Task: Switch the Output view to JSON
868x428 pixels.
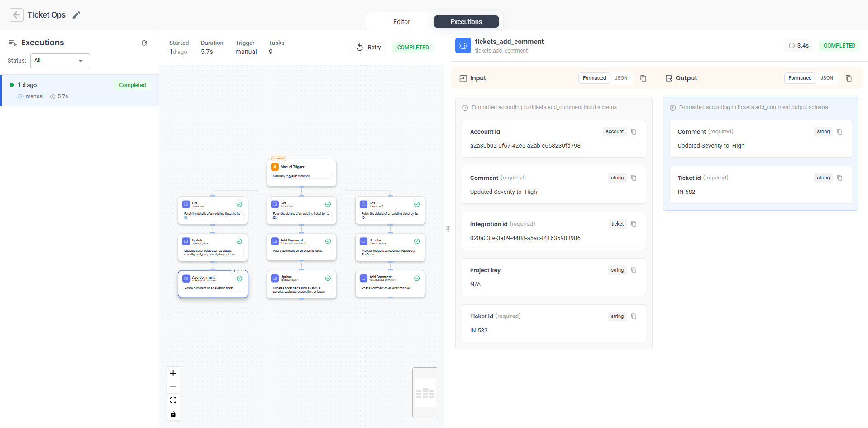Action: [827, 78]
